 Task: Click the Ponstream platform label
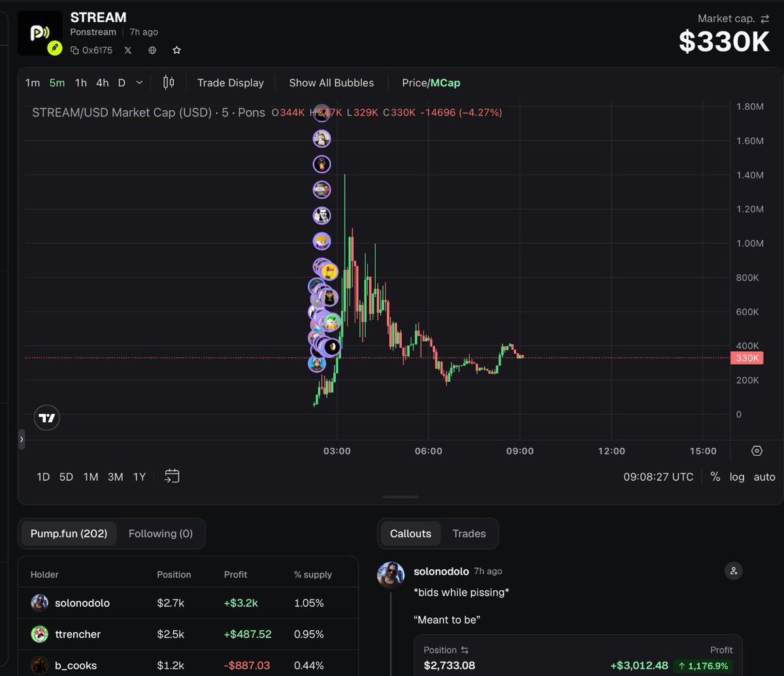(93, 32)
